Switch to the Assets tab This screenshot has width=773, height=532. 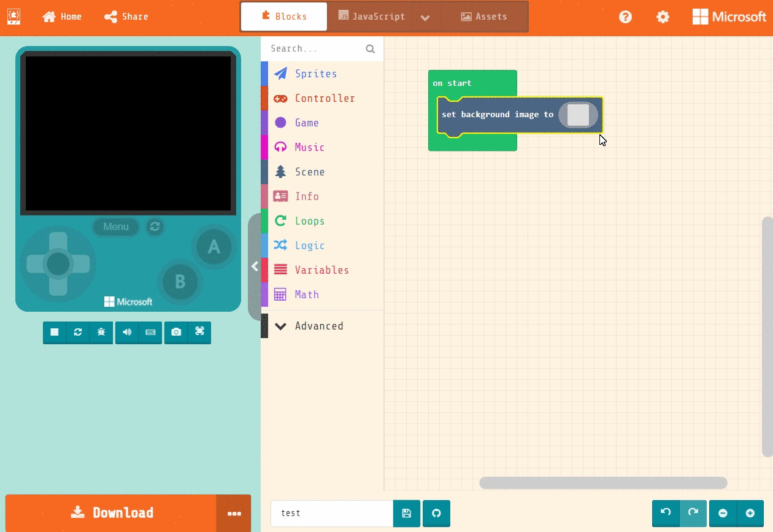[484, 17]
